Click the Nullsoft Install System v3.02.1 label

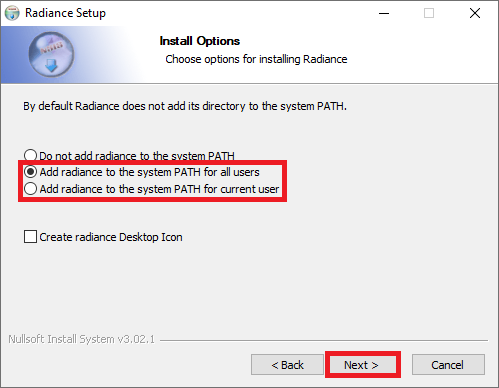(x=81, y=339)
